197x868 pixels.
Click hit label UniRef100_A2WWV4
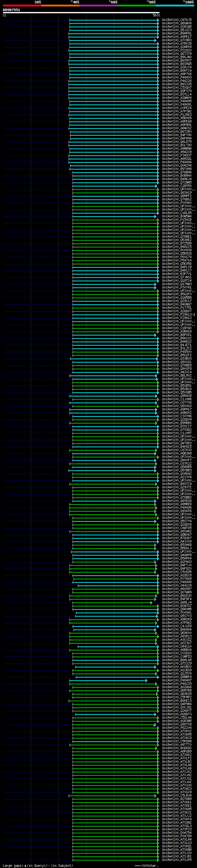coord(177,98)
